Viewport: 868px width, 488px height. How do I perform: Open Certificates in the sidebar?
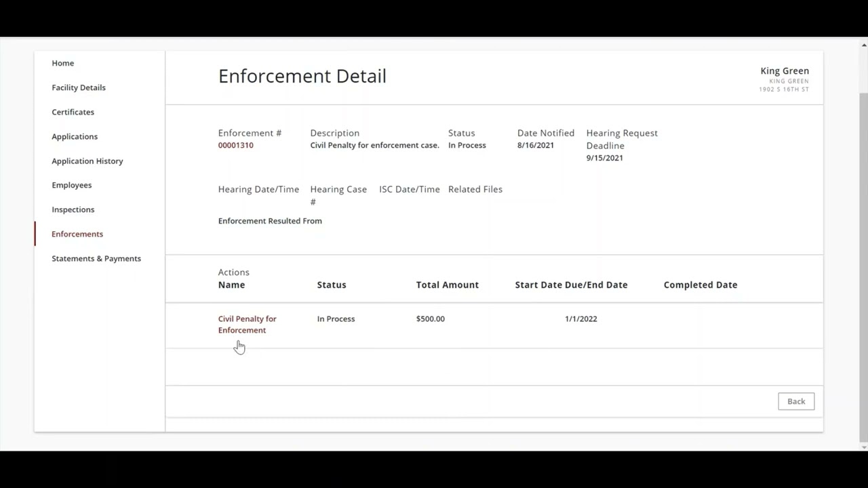pos(73,112)
